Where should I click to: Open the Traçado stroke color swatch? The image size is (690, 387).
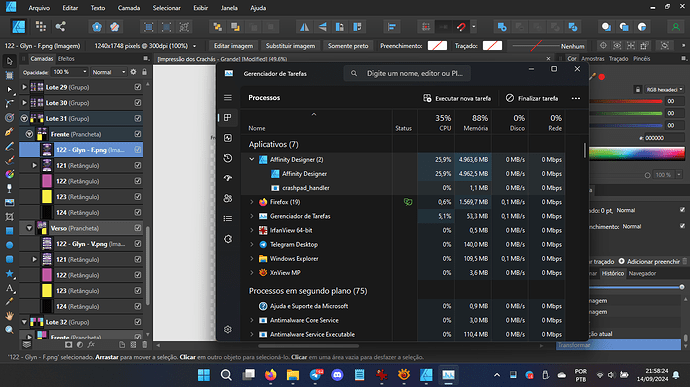point(492,46)
